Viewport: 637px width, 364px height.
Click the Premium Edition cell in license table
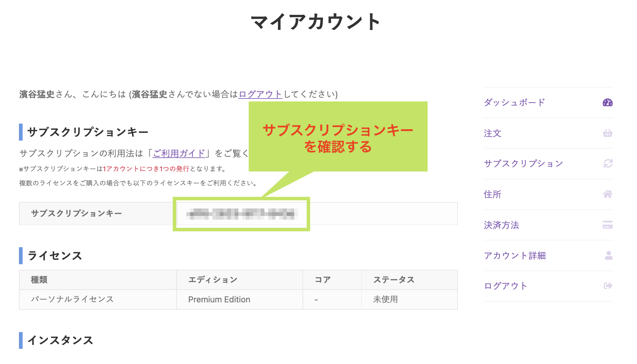click(x=219, y=299)
